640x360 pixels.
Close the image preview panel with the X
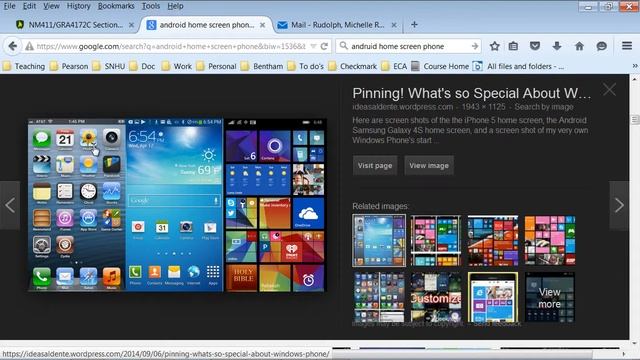[x=609, y=89]
